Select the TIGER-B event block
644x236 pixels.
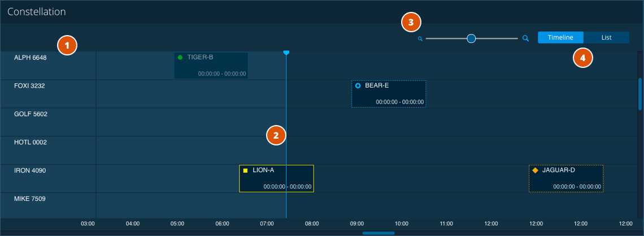point(211,66)
